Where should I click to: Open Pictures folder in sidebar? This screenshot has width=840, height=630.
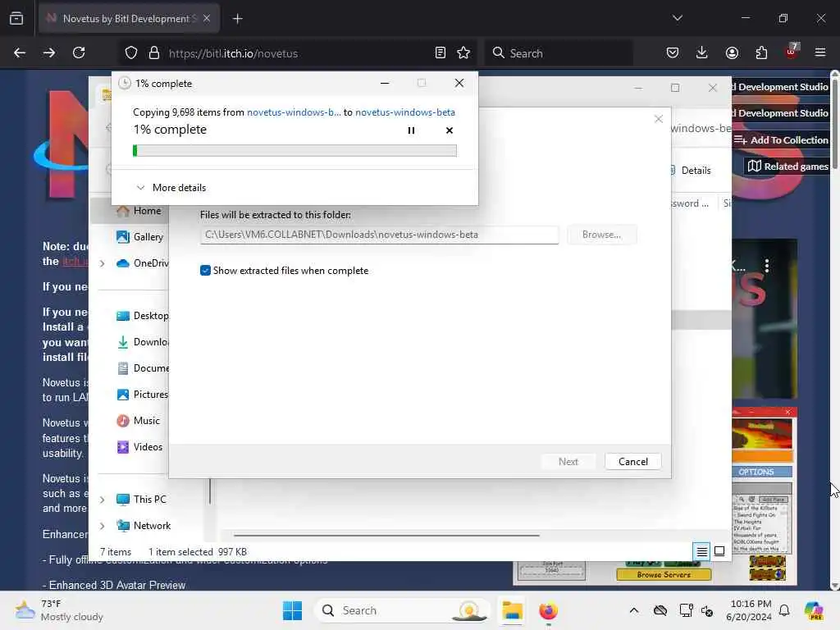[143, 395]
